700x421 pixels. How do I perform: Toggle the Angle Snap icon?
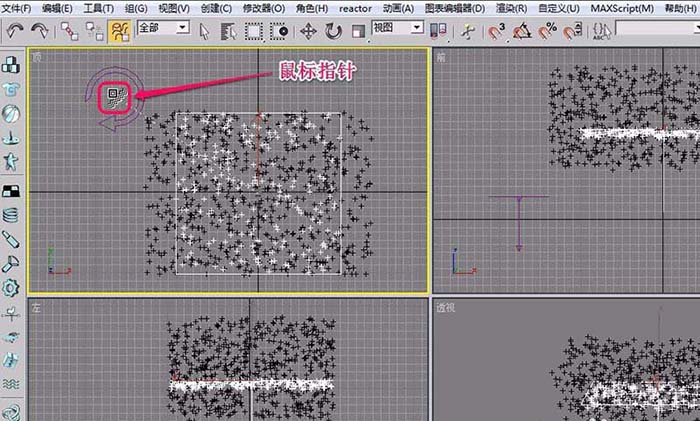coord(521,32)
